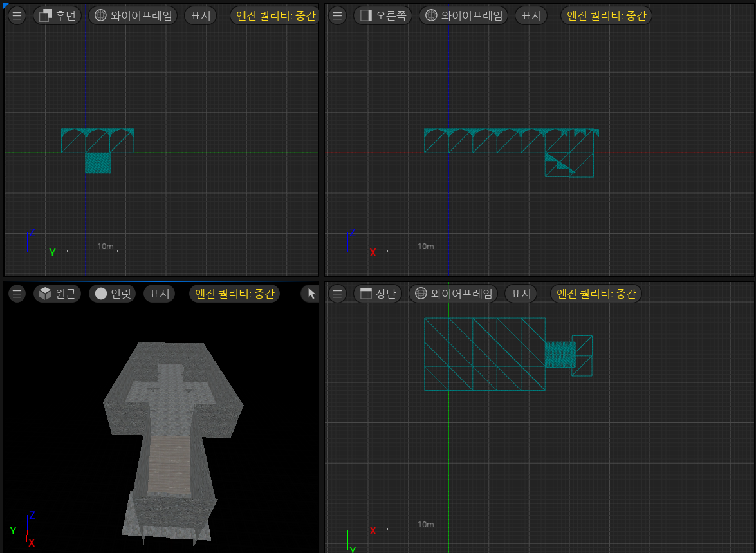Click 엔진 퀄리티: 중간 in 상단 viewport
Image resolution: width=756 pixels, height=553 pixels.
(596, 294)
